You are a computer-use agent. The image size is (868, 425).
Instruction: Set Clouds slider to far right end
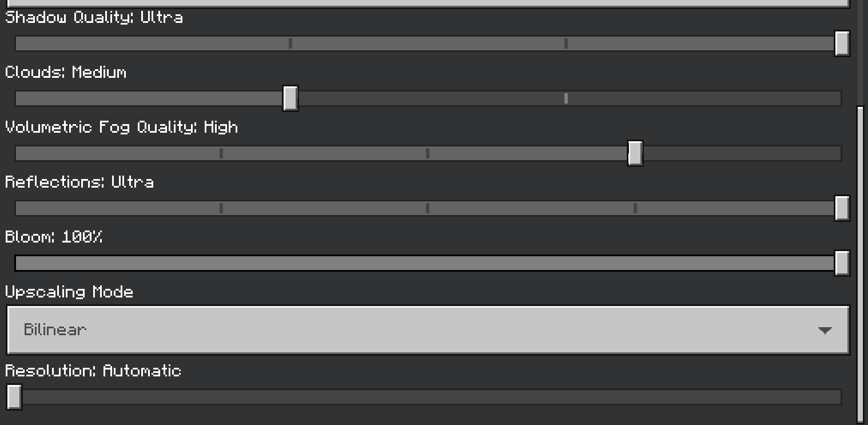click(x=838, y=98)
